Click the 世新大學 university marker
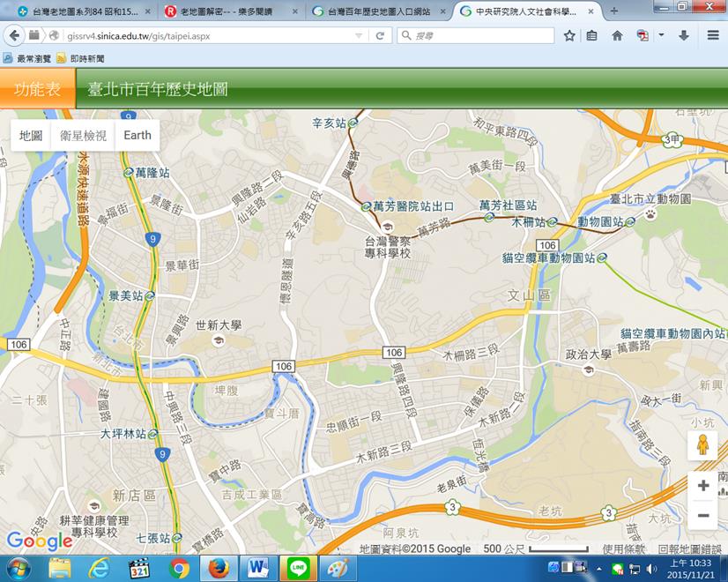 (218, 341)
